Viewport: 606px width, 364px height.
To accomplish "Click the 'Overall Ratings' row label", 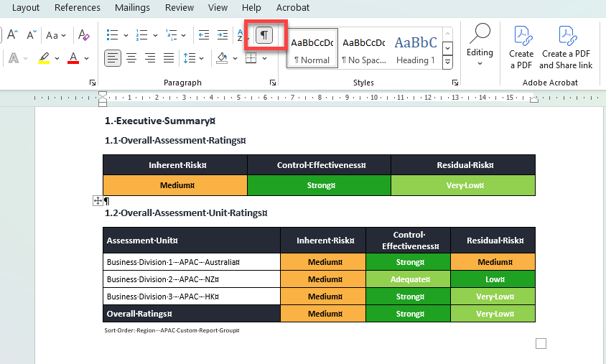I will 139,314.
